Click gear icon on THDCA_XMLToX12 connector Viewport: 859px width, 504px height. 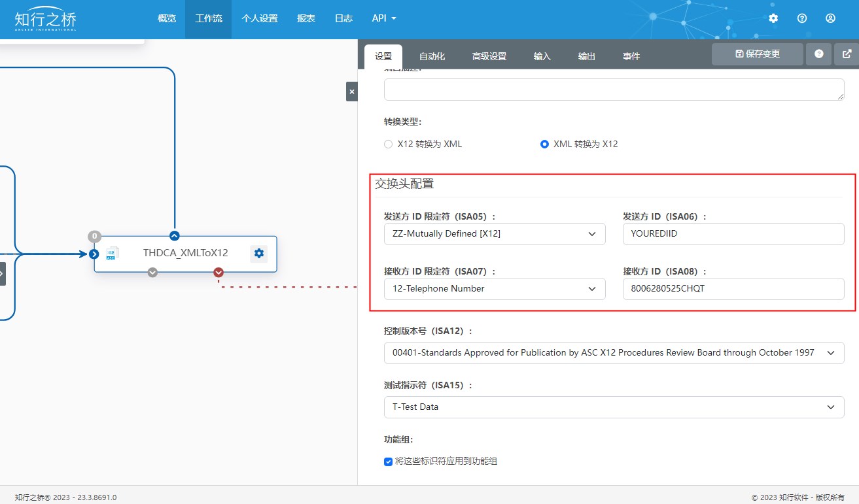[x=258, y=254]
